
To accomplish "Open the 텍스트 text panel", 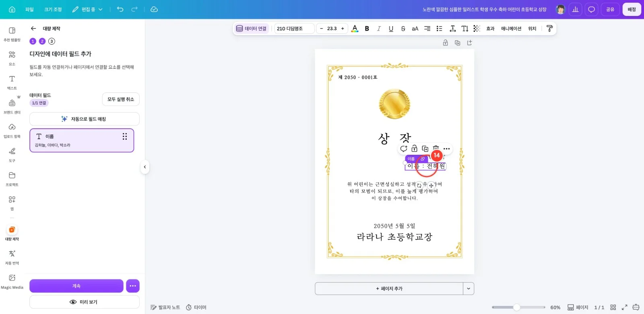I will [x=12, y=82].
